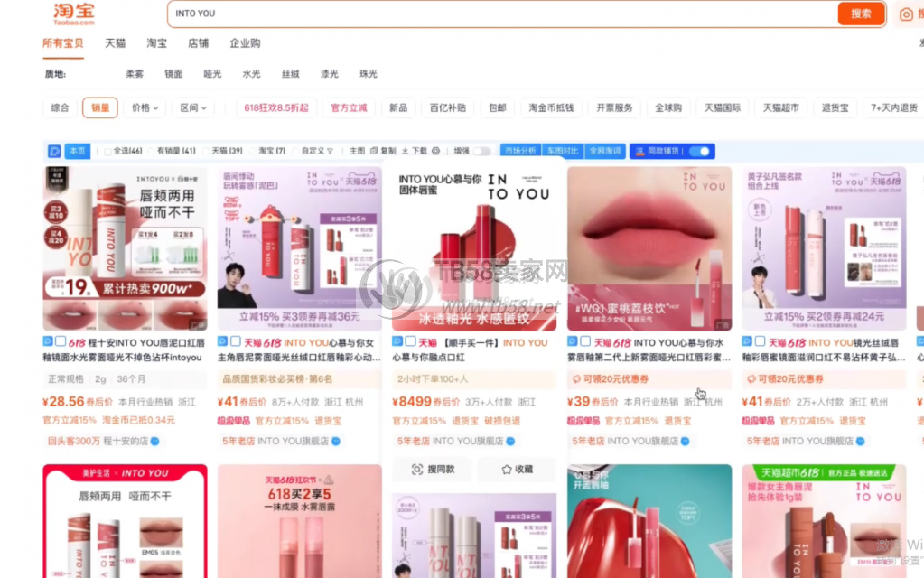Click 天猫超市 filter

click(780, 107)
